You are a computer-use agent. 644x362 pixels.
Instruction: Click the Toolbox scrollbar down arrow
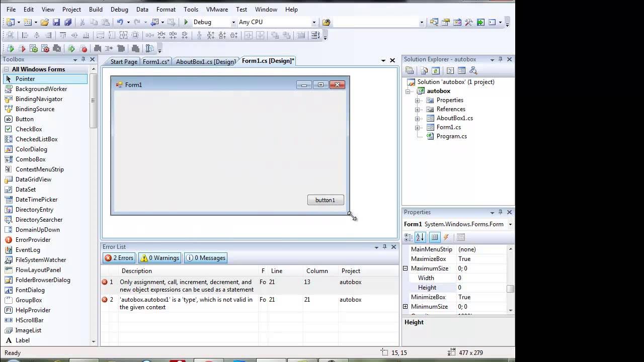pyautogui.click(x=94, y=341)
